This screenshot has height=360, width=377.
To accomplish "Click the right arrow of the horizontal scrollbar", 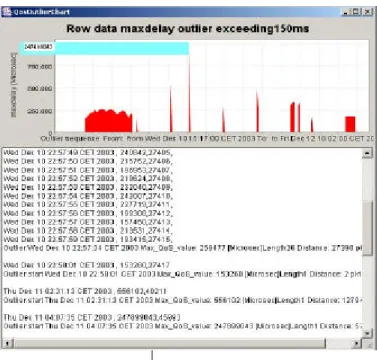I will [357, 343].
